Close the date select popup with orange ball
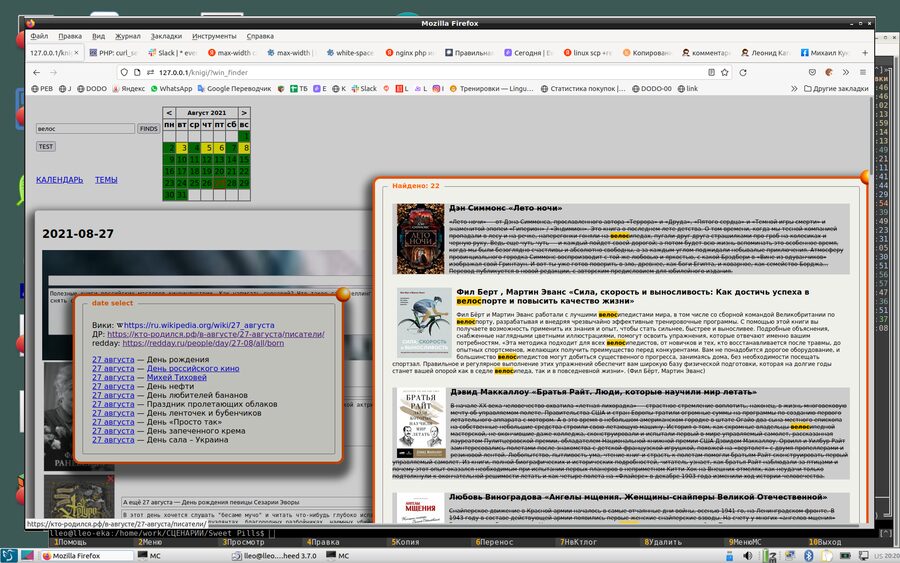The width and height of the screenshot is (900, 563). pos(343,294)
